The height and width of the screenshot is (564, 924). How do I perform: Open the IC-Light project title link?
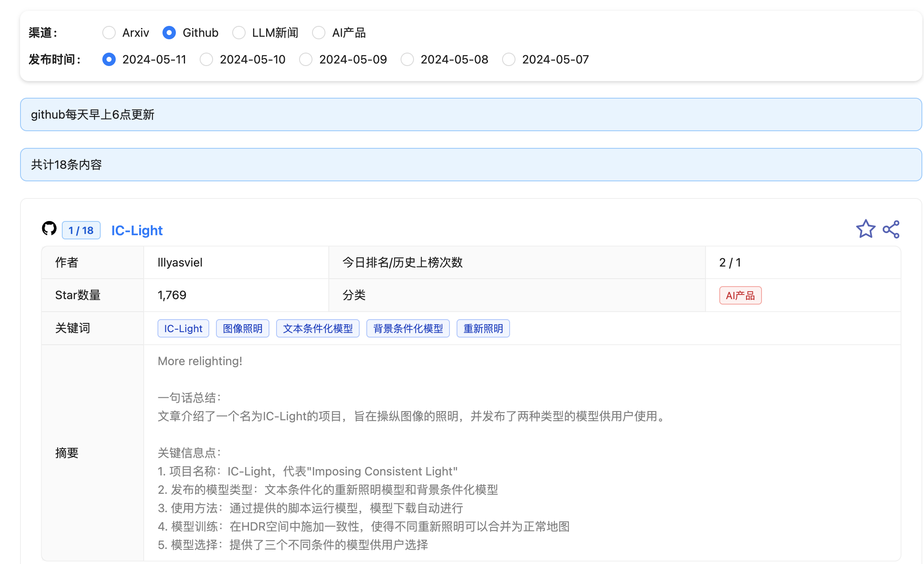click(137, 230)
